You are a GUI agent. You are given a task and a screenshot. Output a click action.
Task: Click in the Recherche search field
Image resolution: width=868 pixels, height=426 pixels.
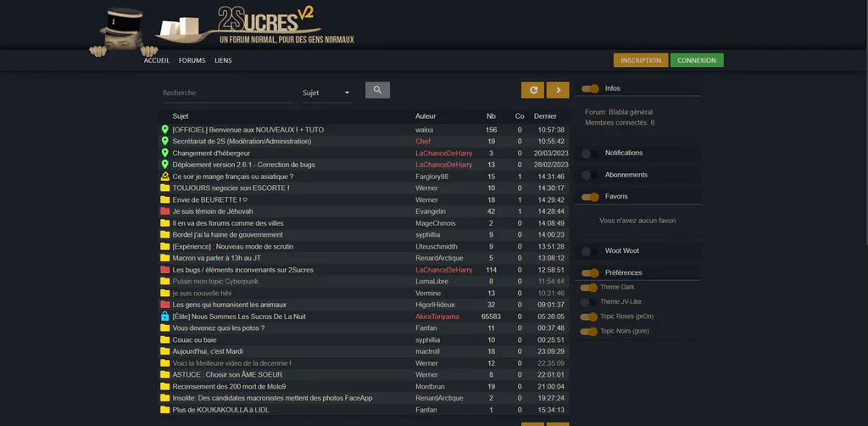(227, 92)
